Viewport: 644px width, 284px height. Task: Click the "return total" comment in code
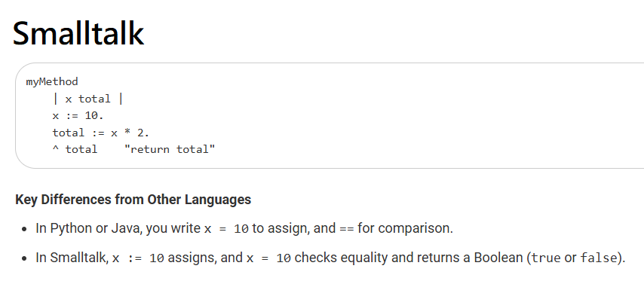point(170,149)
